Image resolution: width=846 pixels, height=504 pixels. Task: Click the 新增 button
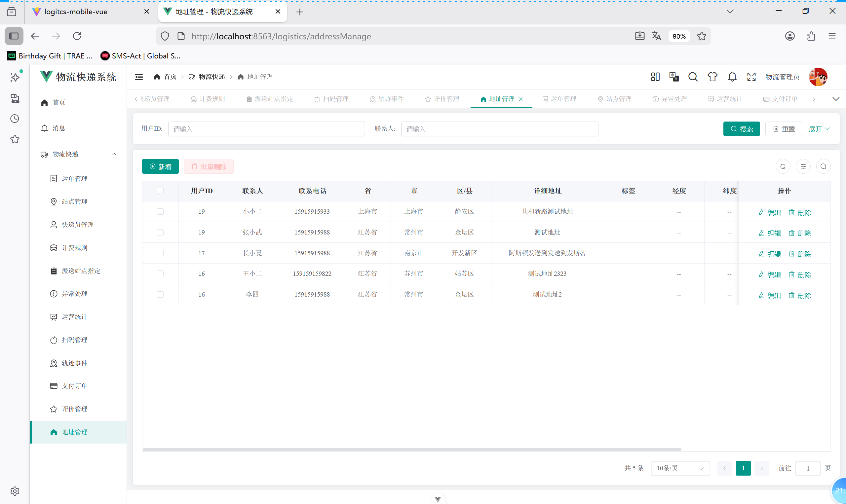(160, 166)
